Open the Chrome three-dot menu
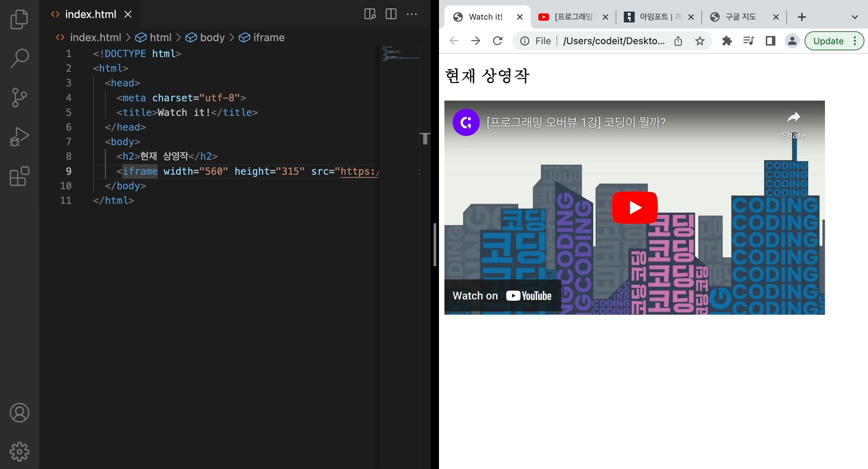 click(855, 41)
